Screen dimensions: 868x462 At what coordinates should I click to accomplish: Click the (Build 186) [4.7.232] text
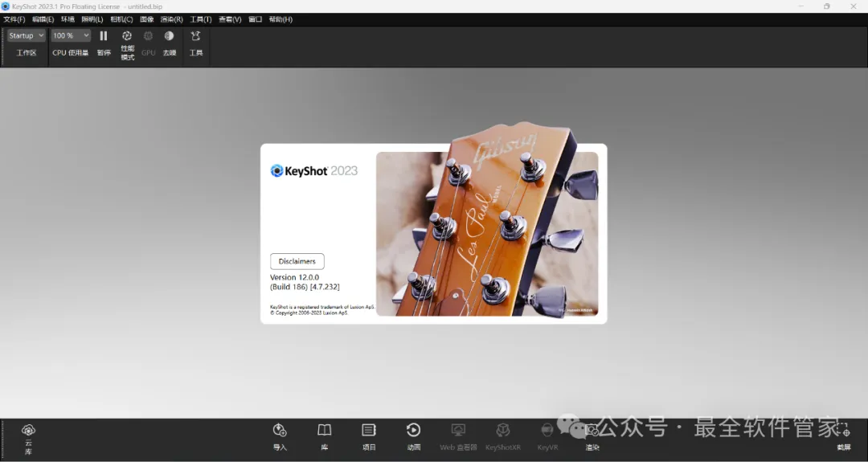click(x=305, y=287)
